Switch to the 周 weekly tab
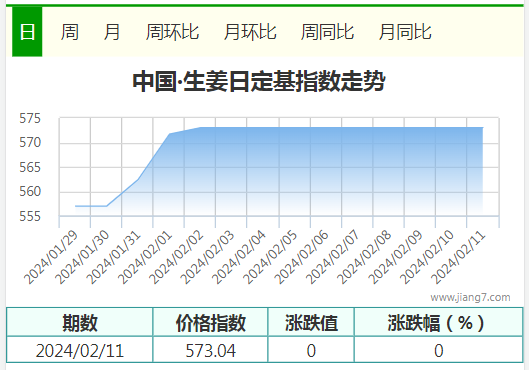The width and height of the screenshot is (529, 370). coord(69,32)
